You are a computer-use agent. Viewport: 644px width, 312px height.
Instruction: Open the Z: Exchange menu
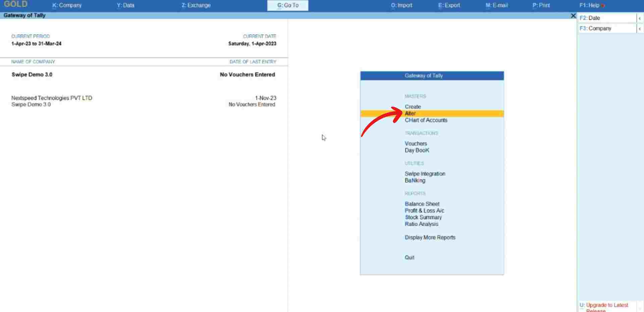[x=196, y=5]
